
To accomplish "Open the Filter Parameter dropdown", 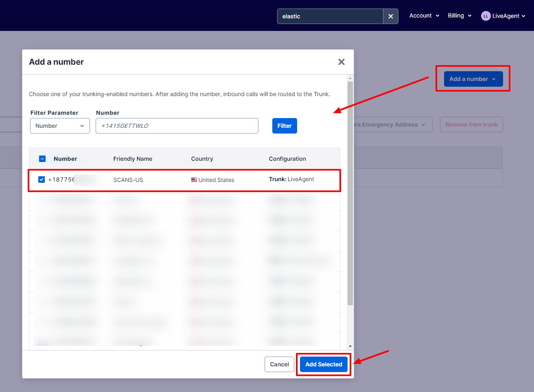I will (60, 126).
